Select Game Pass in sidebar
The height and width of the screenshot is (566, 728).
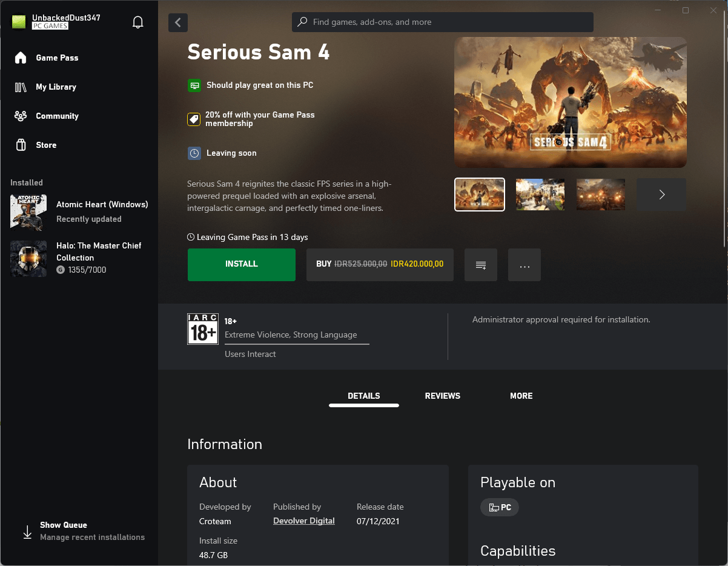[x=58, y=58]
